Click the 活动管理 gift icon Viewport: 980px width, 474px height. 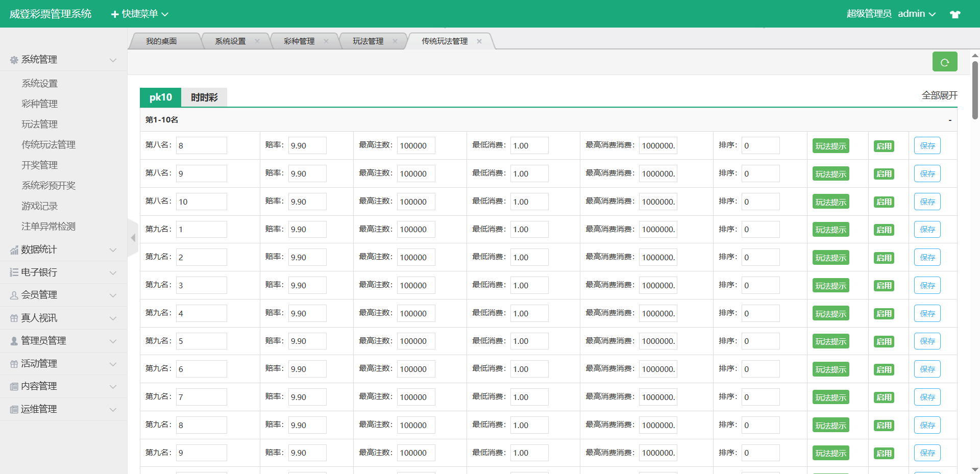[x=14, y=364]
